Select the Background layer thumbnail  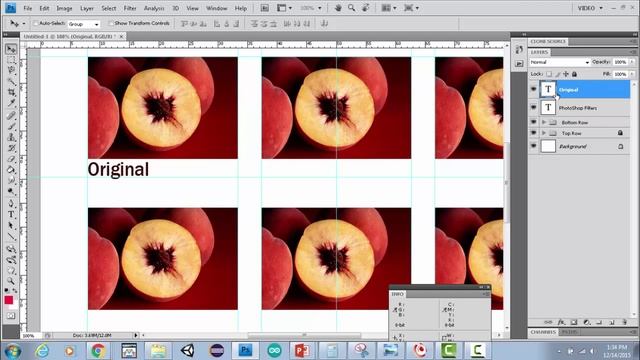click(548, 146)
